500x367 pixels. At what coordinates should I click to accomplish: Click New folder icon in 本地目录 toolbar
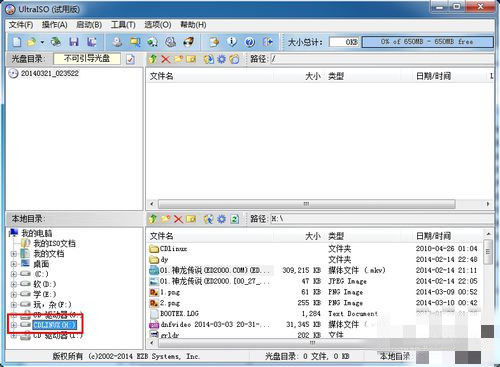(166, 219)
